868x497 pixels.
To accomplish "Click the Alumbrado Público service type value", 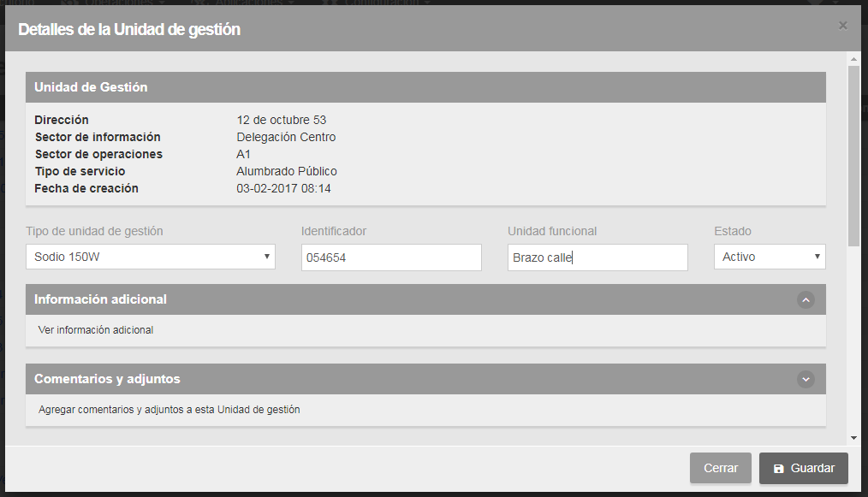I will point(287,171).
